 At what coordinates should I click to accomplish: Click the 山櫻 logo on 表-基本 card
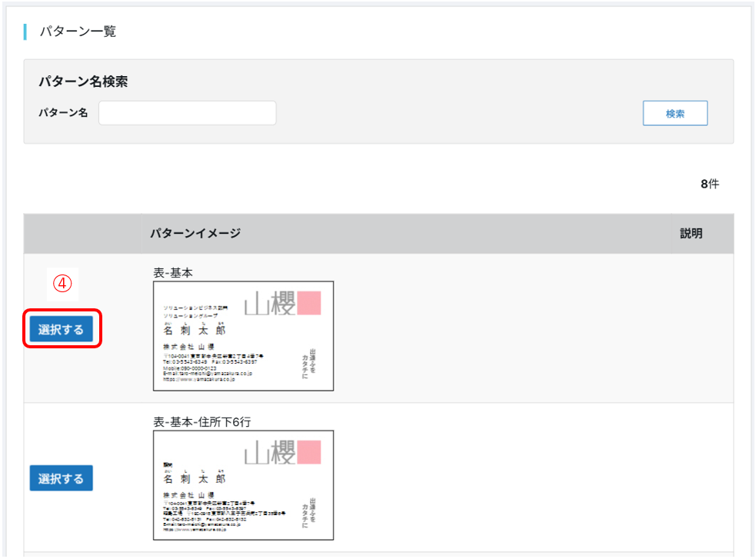point(270,304)
